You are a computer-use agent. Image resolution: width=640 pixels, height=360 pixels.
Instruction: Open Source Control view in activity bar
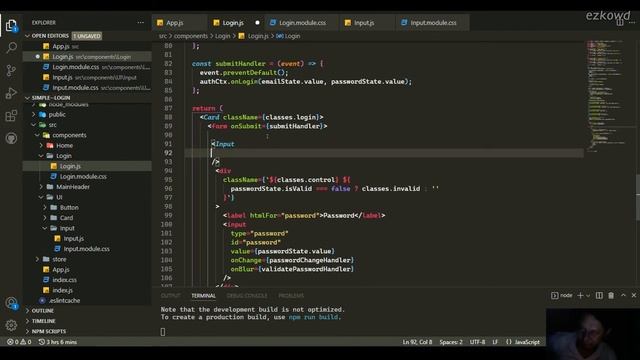coord(11,71)
